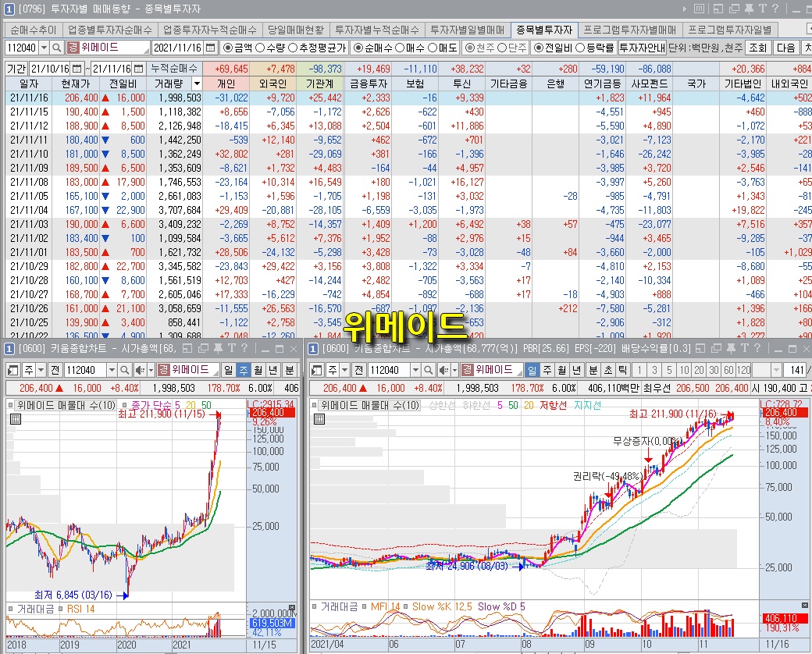The width and height of the screenshot is (812, 654).
Task: Click the 다음 next button
Action: 785,48
